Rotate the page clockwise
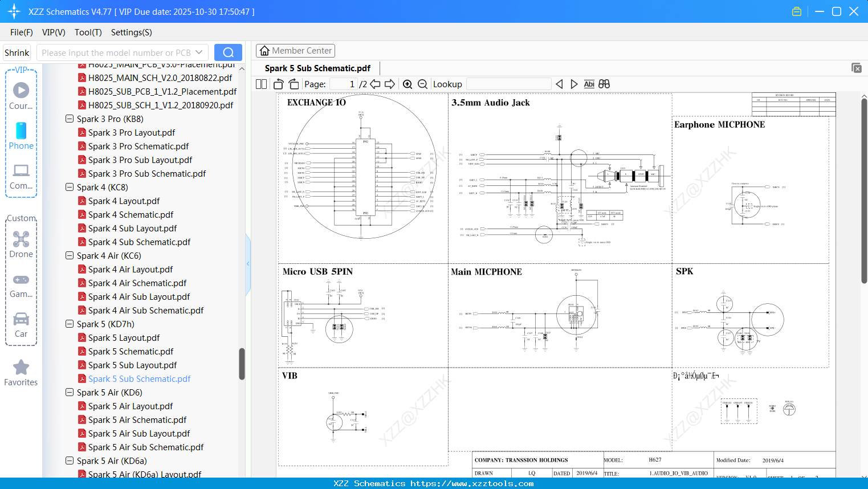 click(293, 83)
